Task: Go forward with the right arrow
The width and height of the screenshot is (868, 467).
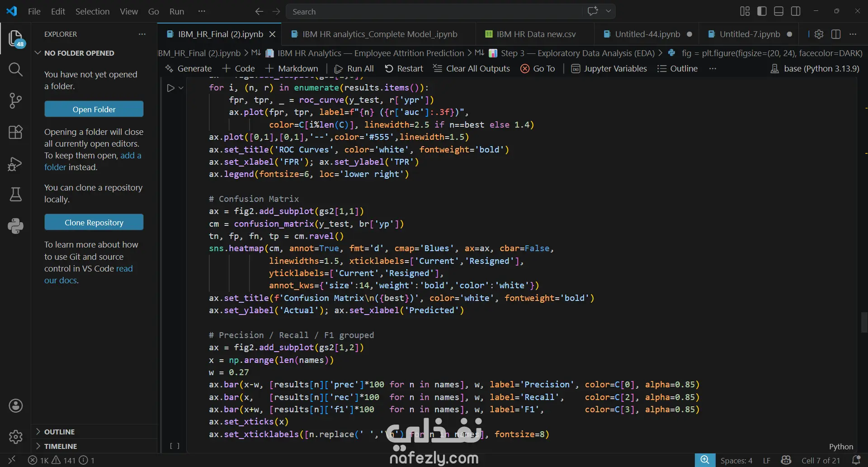Action: [276, 11]
